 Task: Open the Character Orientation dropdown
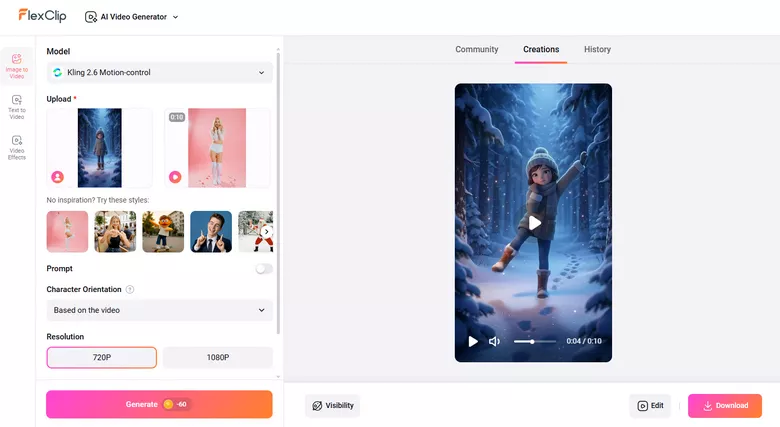pos(159,310)
